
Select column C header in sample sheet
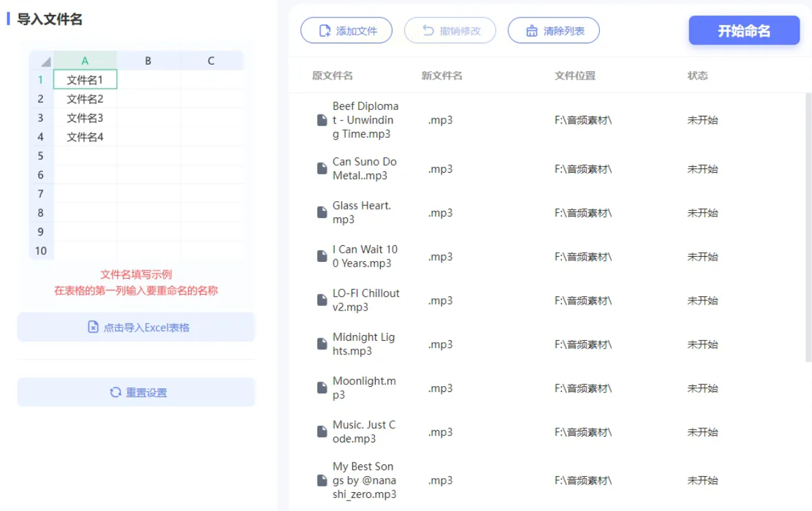(211, 61)
